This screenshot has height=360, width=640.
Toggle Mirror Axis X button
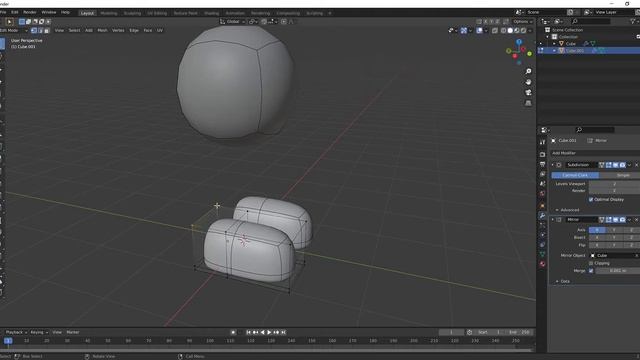[x=597, y=230]
